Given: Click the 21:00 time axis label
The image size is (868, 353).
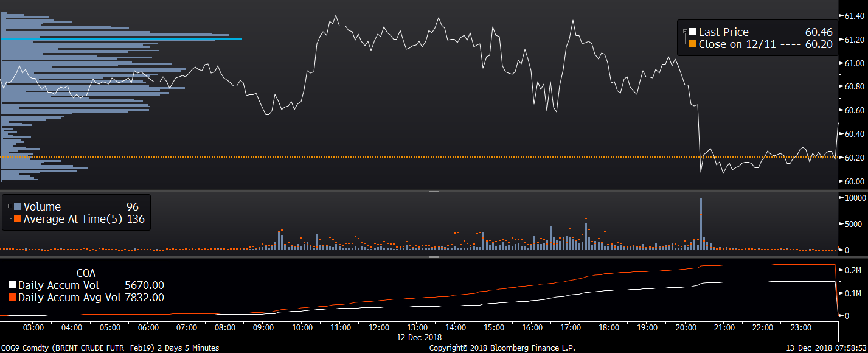Looking at the screenshot, I should point(724,327).
